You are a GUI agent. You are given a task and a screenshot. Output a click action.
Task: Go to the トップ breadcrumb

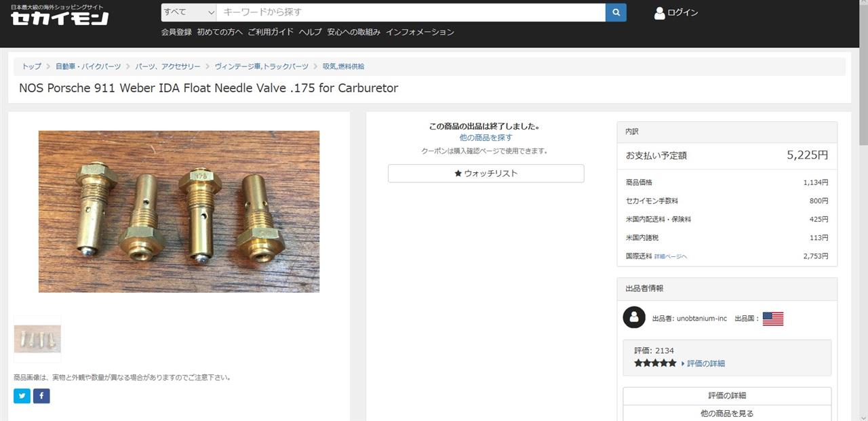pyautogui.click(x=32, y=66)
